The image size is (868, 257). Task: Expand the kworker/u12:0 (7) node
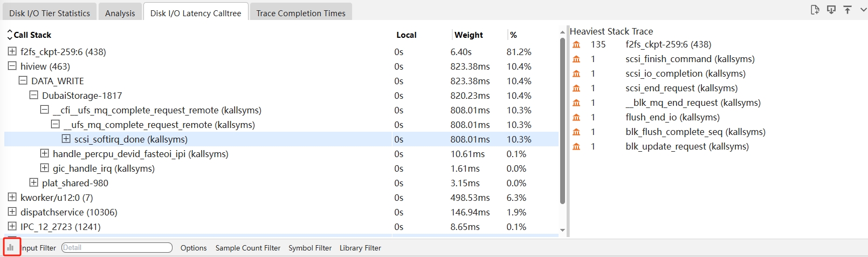[x=12, y=197]
